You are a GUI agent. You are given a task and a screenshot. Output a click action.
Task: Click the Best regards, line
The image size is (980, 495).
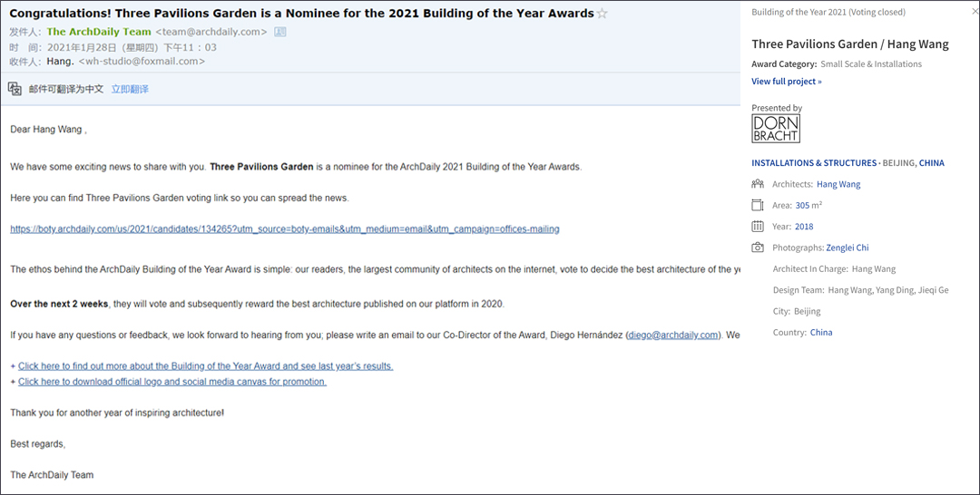click(x=37, y=444)
